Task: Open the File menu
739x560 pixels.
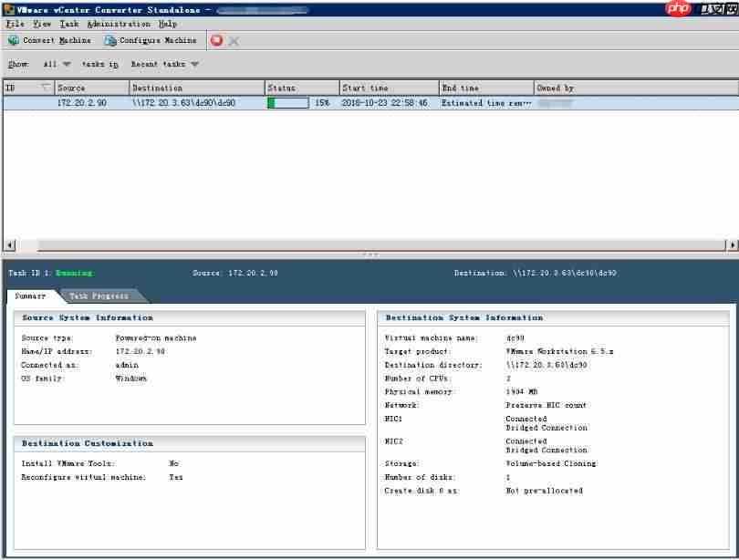Action: tap(15, 24)
